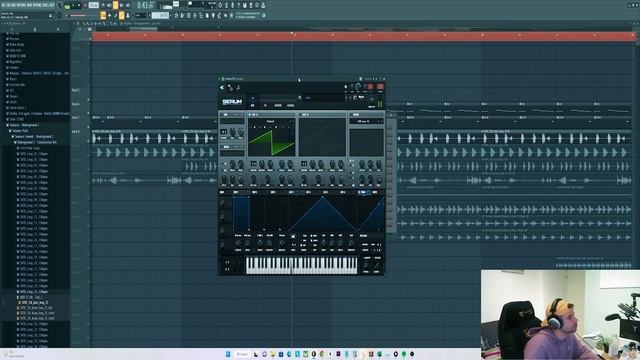The width and height of the screenshot is (640, 360).
Task: Click the PORTA knob in Serum
Action: coord(366,265)
